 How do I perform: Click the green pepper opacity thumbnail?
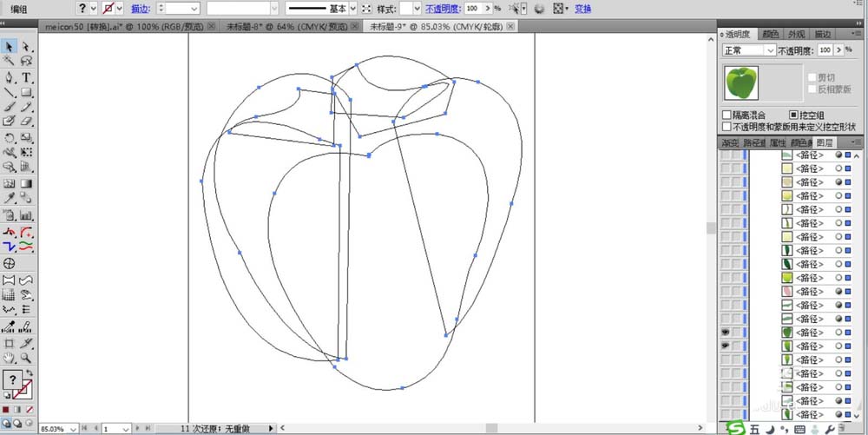[x=741, y=83]
